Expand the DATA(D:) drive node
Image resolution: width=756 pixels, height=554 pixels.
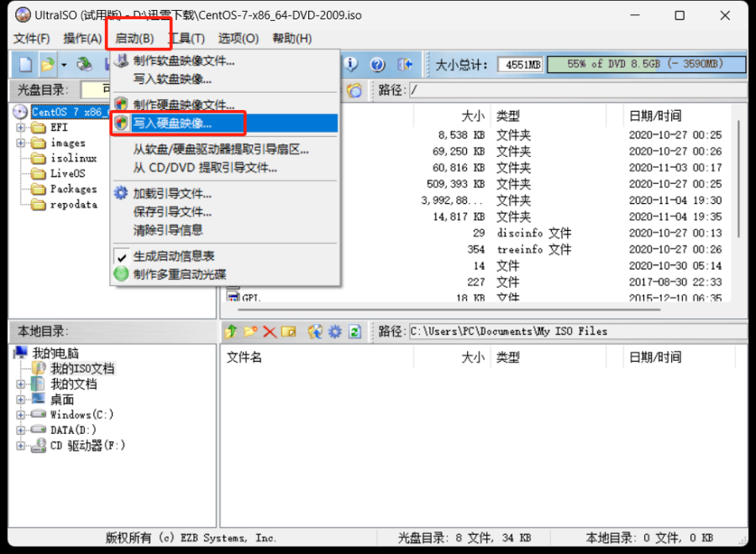point(20,431)
